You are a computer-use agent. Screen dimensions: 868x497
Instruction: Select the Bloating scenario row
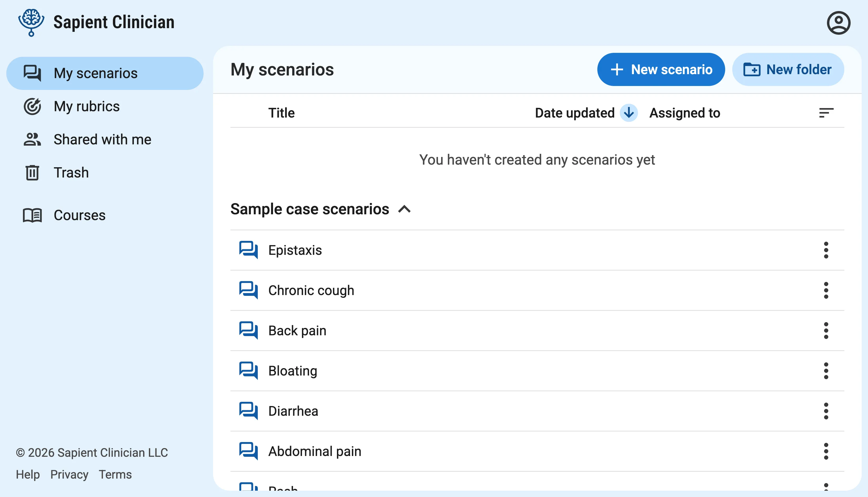(x=292, y=371)
